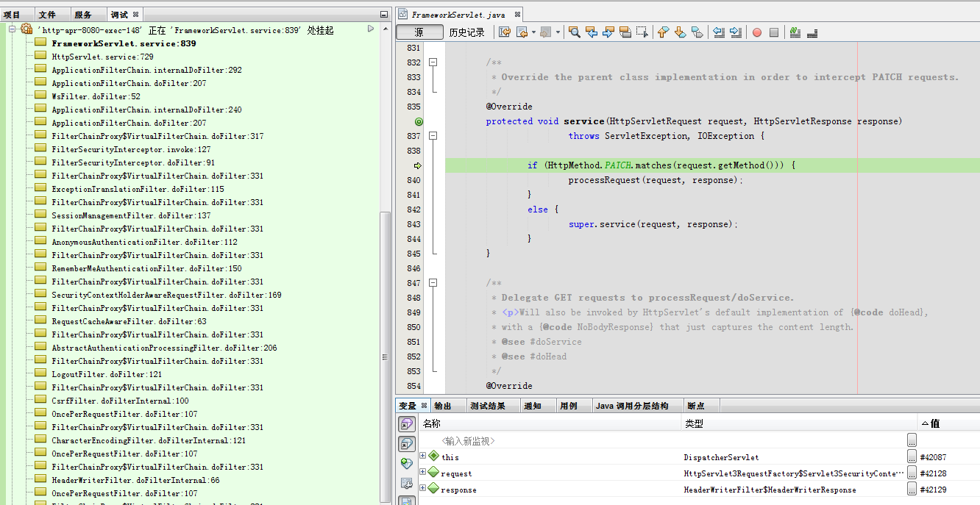Navigate back in the editor toolbar
Screen dimensions: 980x505
[522, 32]
